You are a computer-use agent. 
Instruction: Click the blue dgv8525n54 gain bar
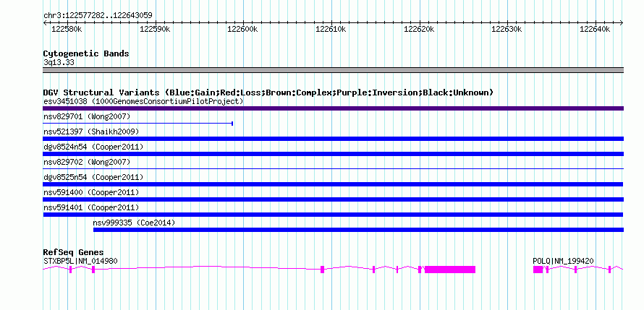point(333,184)
